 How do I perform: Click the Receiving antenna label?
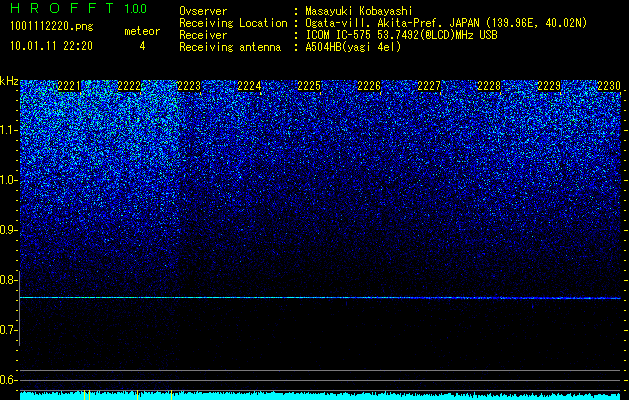click(230, 47)
